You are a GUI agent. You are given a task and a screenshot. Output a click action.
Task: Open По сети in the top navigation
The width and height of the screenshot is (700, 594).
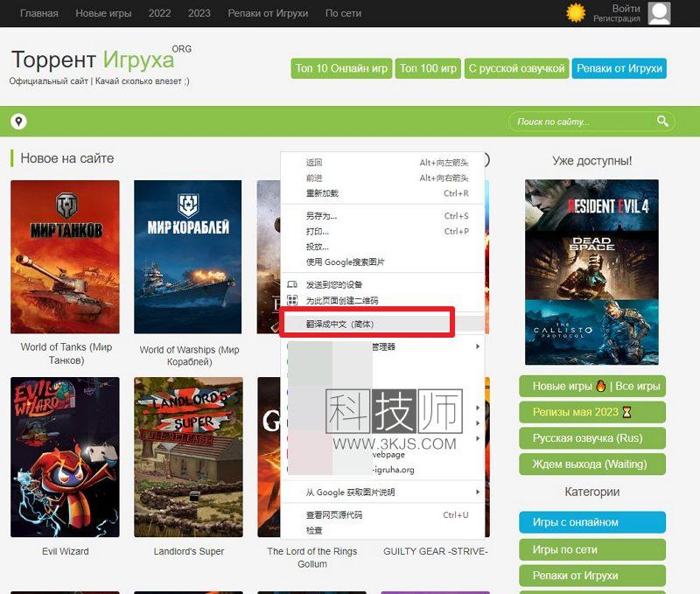[343, 13]
